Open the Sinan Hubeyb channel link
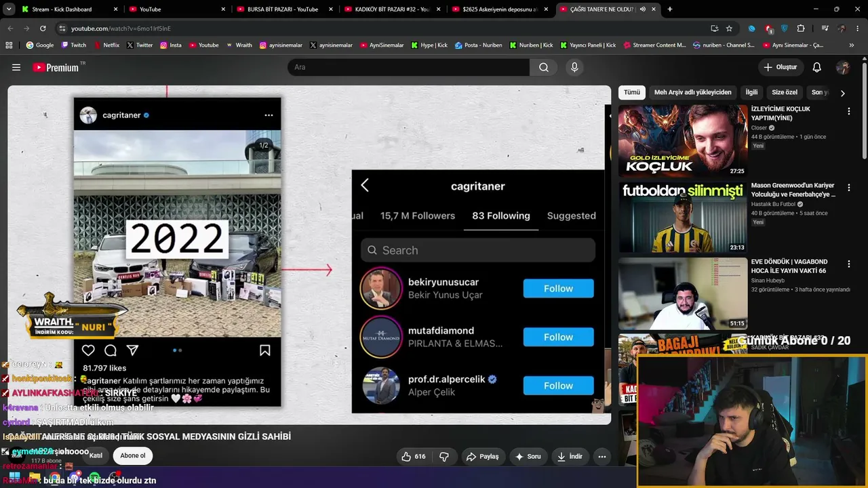 pos(768,281)
